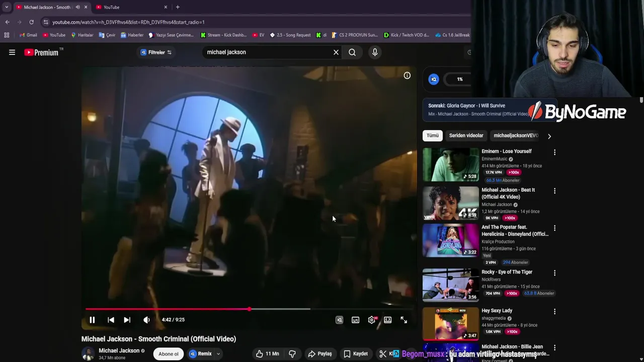Open options menu for Hey Sexy Lady
The height and width of the screenshot is (362, 644).
(554, 311)
